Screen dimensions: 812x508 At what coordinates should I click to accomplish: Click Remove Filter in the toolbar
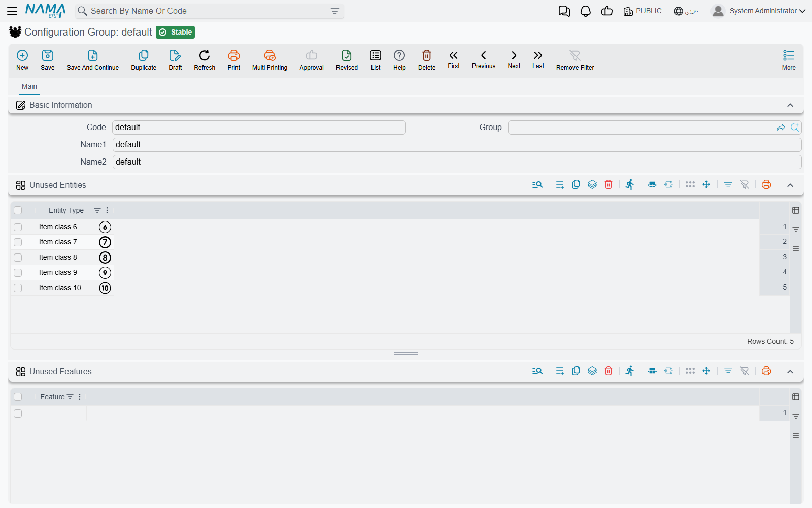575,60
